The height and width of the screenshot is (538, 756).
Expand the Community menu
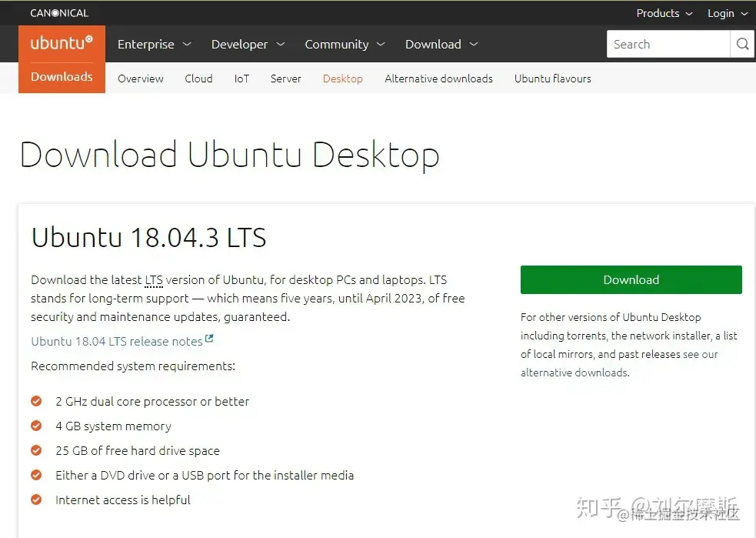point(345,45)
